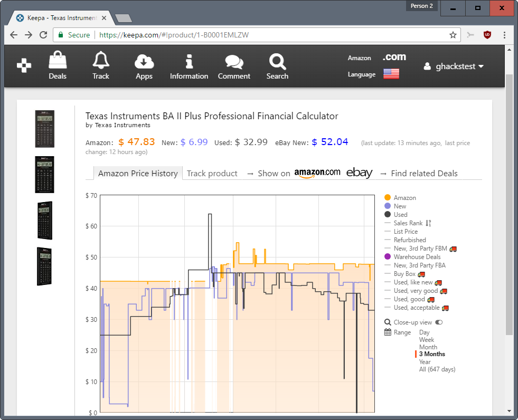Toggle New, 3rd Party FBM series
Viewport: 518px width, 420px height.
[420, 249]
